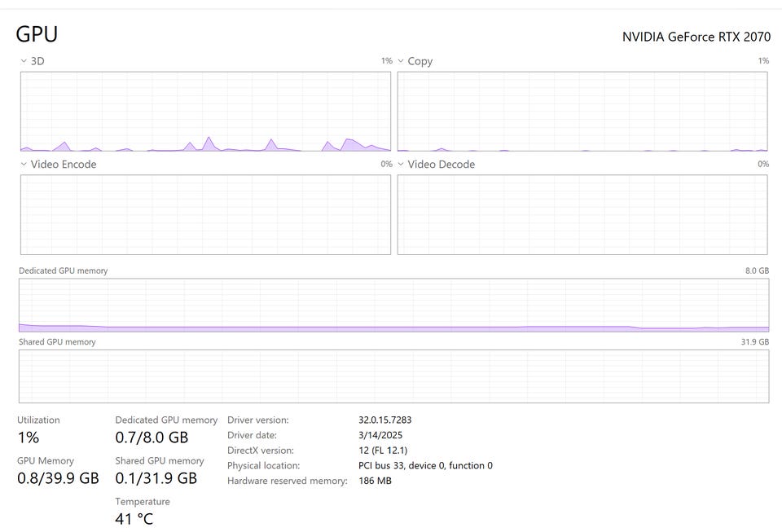Click the 0.7/8.0 GB dedicated memory value
This screenshot has height=532, width=782.
click(152, 437)
